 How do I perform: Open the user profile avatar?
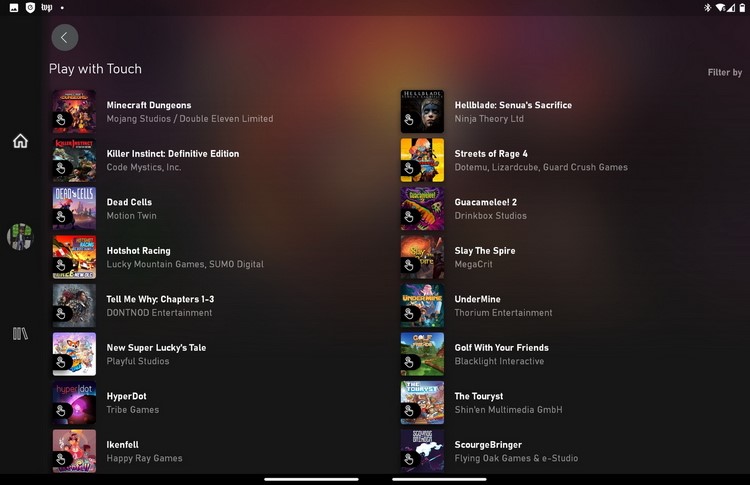(x=20, y=237)
